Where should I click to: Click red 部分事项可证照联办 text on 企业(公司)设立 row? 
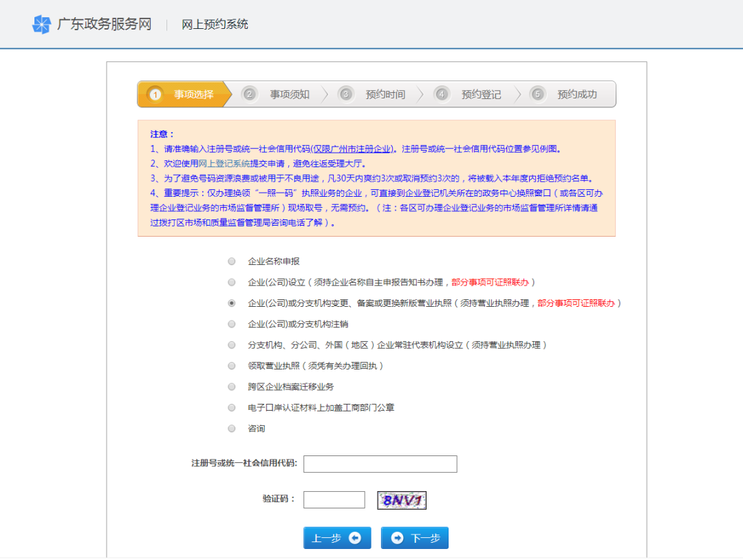click(490, 282)
